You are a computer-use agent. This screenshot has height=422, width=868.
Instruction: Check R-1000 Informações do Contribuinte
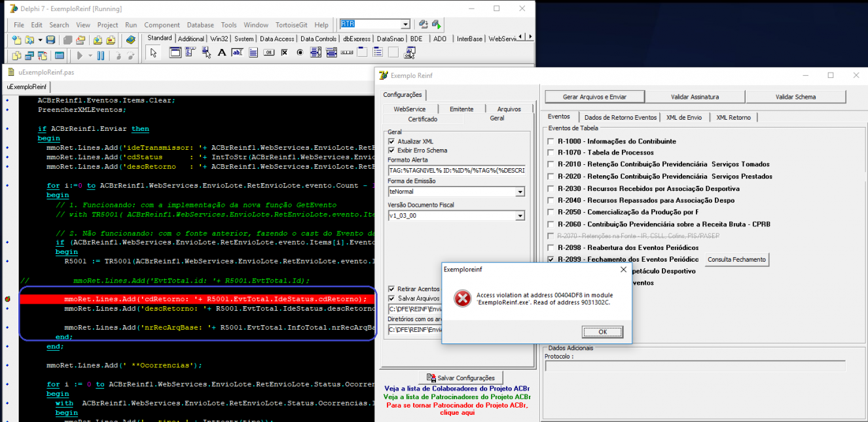pos(551,141)
